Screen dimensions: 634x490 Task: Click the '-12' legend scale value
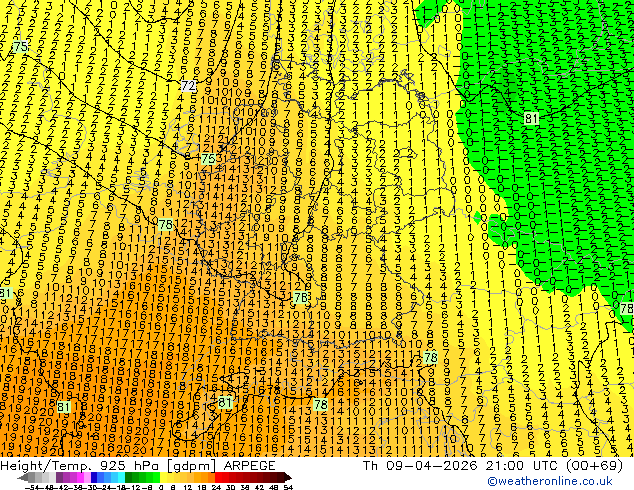[x=133, y=487]
